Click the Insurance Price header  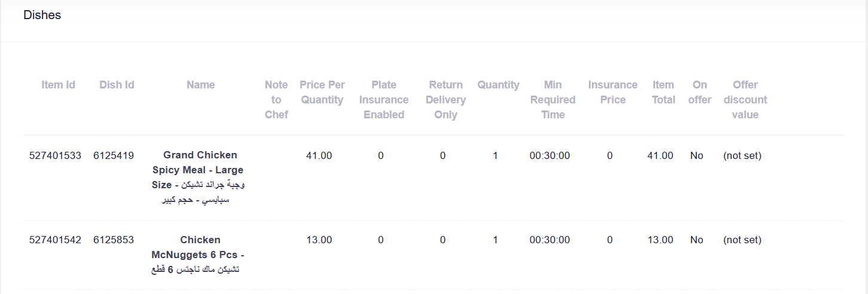(x=613, y=92)
